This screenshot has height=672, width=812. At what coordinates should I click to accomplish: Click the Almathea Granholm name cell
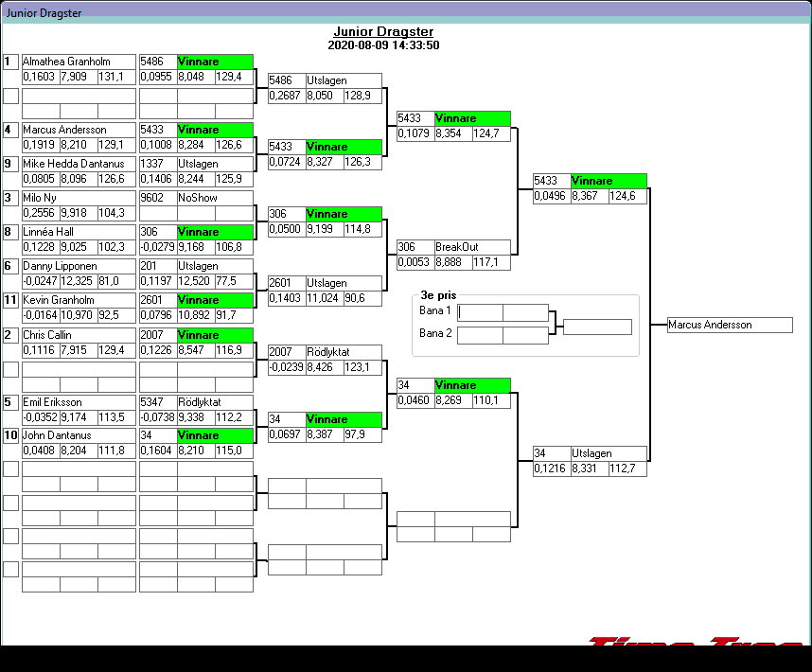(79, 62)
